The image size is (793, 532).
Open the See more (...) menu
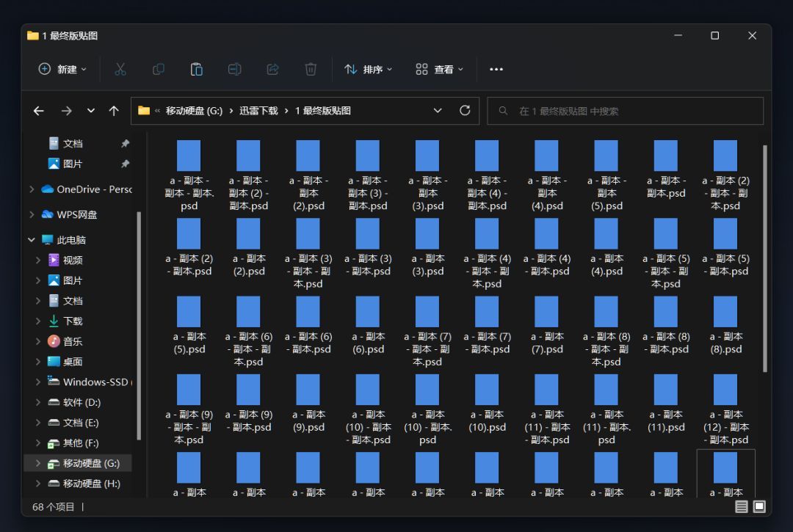[x=496, y=69]
